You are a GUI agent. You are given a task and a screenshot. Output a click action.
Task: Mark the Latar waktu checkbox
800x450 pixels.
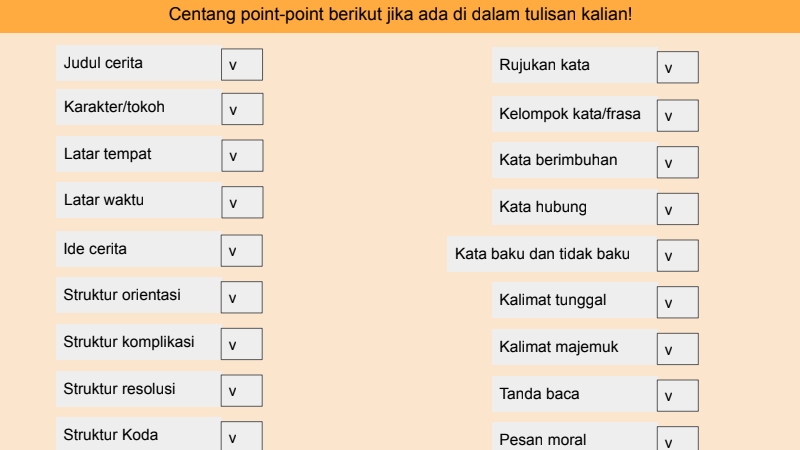coord(242,202)
